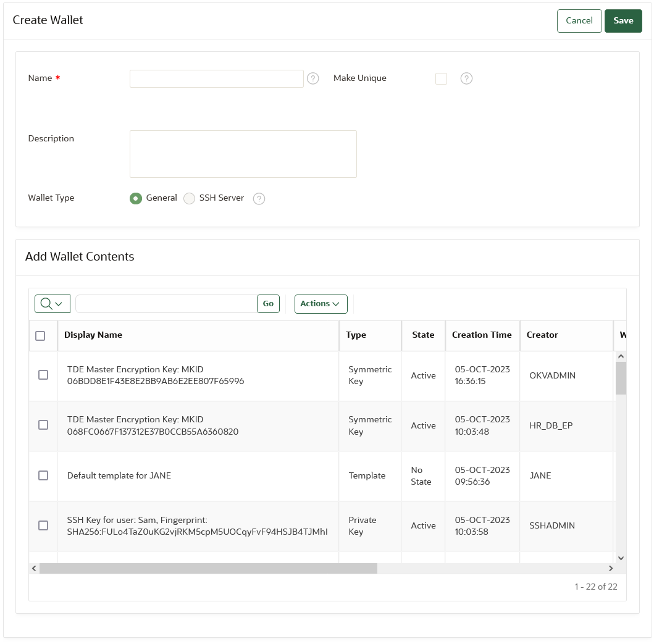Click horizontal scrollbar right arrow
654x644 pixels.
(611, 568)
